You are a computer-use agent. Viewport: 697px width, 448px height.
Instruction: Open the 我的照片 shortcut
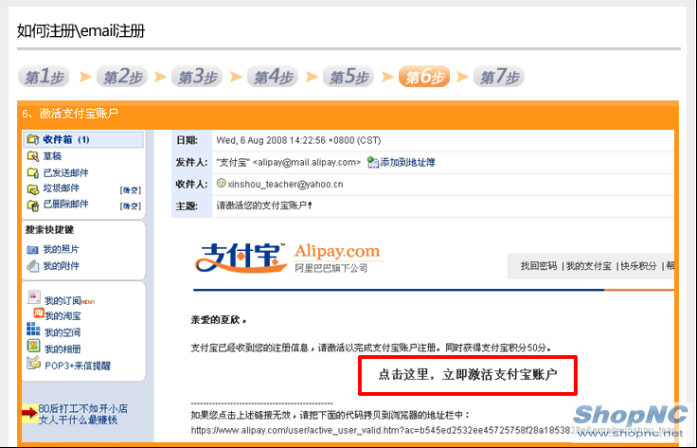click(61, 249)
